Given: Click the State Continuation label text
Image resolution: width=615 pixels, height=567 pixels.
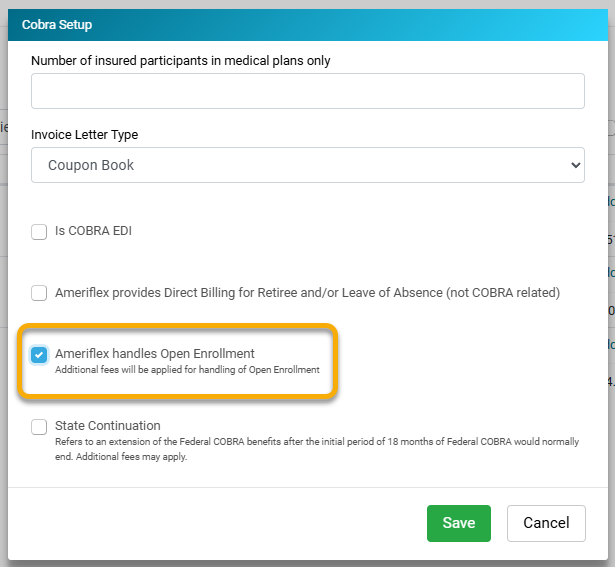Looking at the screenshot, I should (107, 425).
